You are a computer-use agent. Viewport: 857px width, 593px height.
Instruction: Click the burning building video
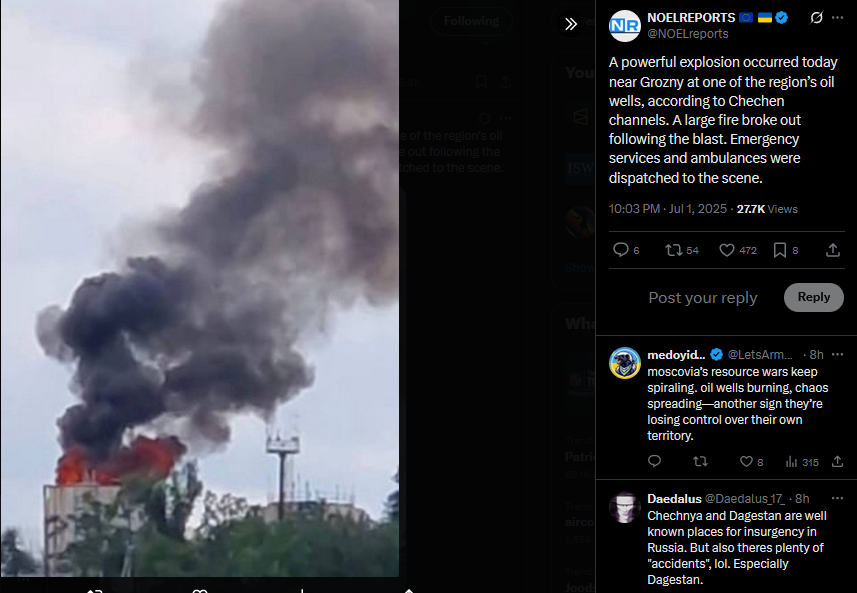pyautogui.click(x=199, y=288)
